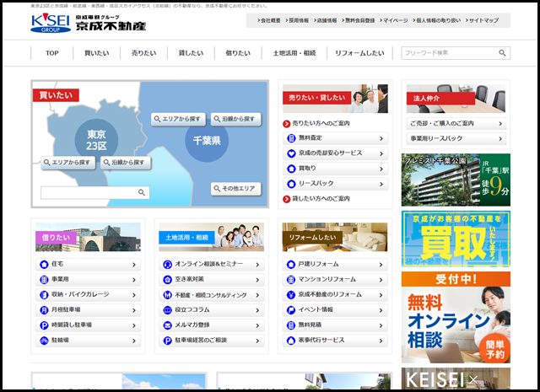Click Tokyo 23区 エリアから探す button
The width and height of the screenshot is (540, 392).
67,163
